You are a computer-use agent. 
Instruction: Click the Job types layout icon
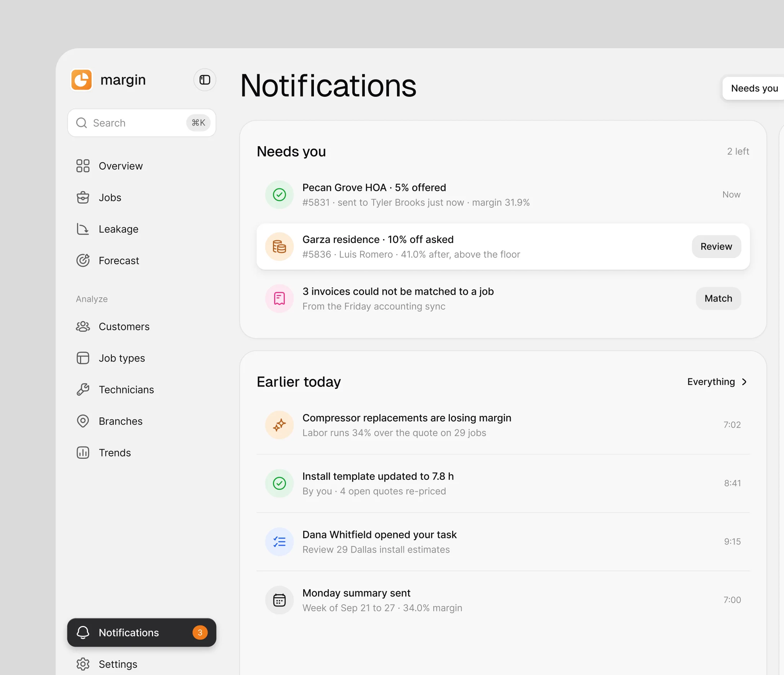point(83,358)
